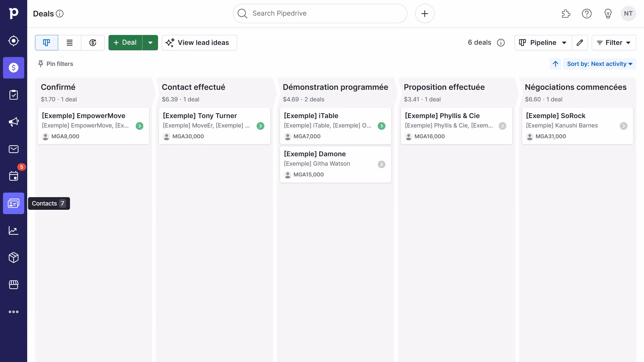Open the Activities calendar showing 5 notifications
This screenshot has width=644, height=362.
(13, 176)
